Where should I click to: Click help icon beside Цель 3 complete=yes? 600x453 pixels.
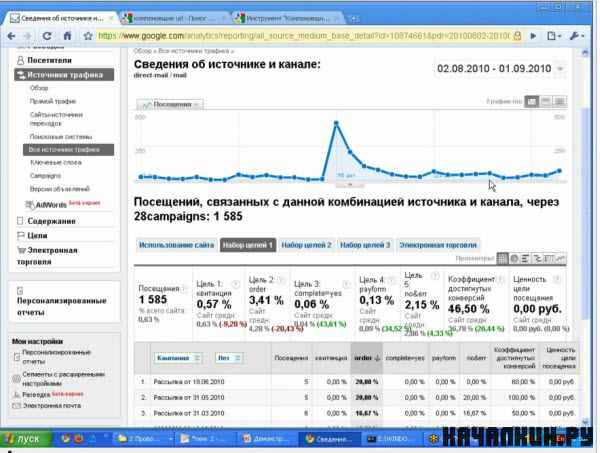(346, 284)
